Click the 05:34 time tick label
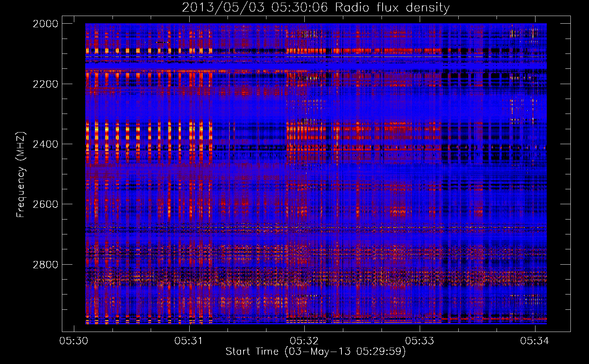The height and width of the screenshot is (364, 589). pyautogui.click(x=535, y=341)
